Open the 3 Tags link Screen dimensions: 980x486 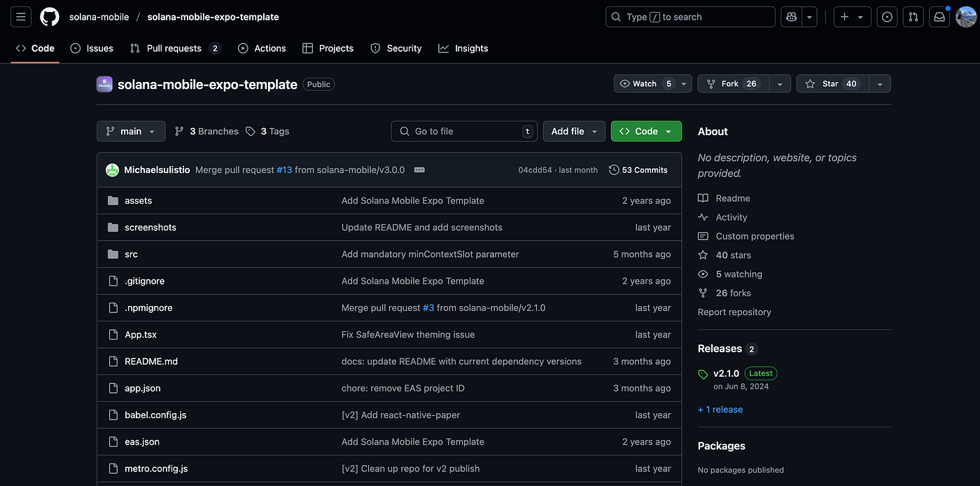(267, 131)
